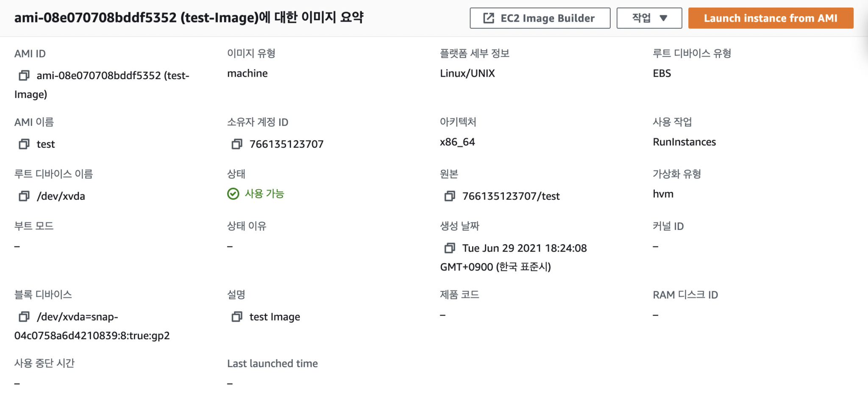Copy the AMI ID value
This screenshot has width=868, height=395.
coord(24,75)
